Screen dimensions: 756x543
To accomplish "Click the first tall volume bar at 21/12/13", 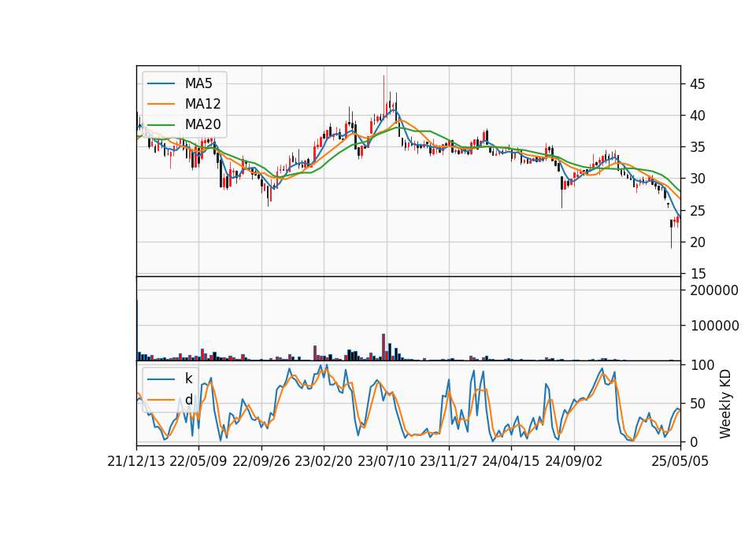I will coord(137,330).
